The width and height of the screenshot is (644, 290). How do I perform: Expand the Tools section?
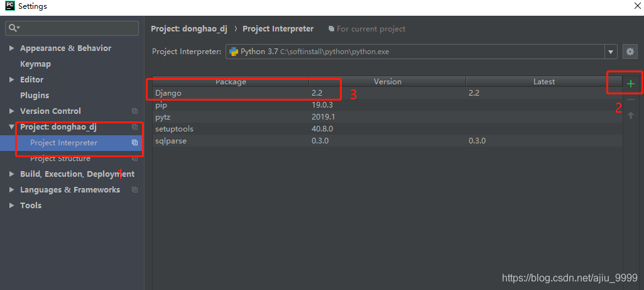(11, 205)
